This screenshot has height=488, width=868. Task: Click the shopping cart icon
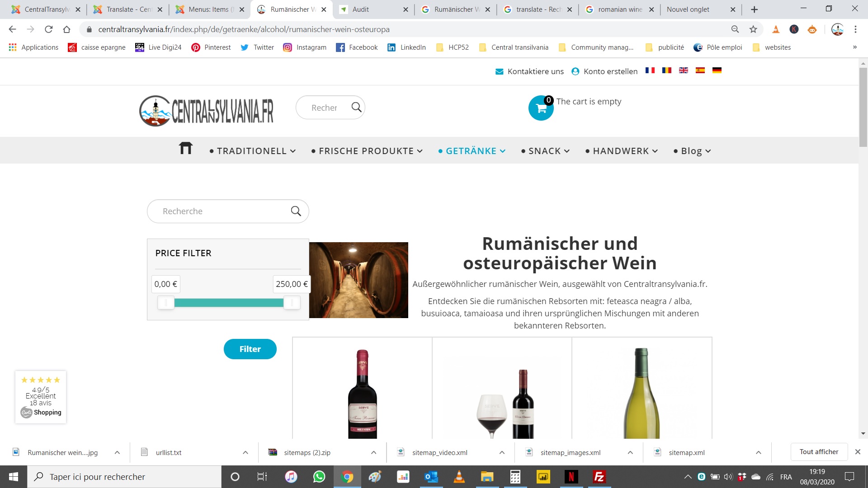pos(541,108)
